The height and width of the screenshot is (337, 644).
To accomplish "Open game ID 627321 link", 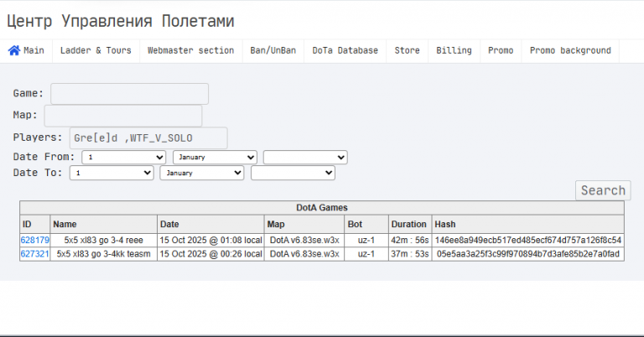I will [35, 254].
